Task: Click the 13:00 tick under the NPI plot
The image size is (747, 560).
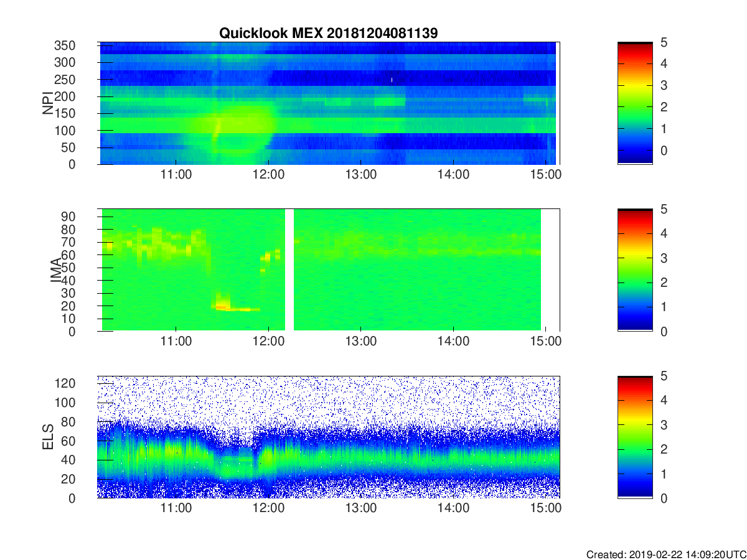Action: click(x=360, y=174)
